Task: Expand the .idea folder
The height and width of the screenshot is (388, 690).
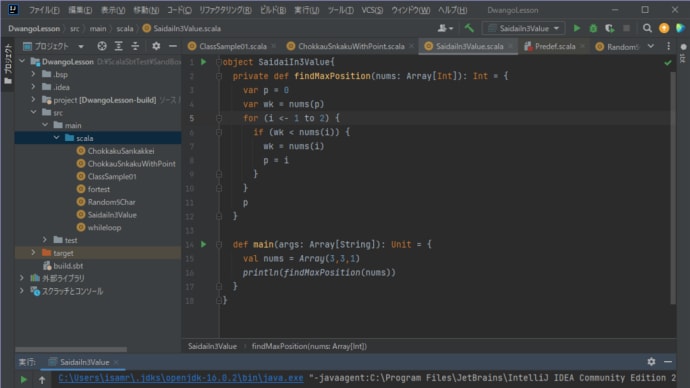Action: 33,87
